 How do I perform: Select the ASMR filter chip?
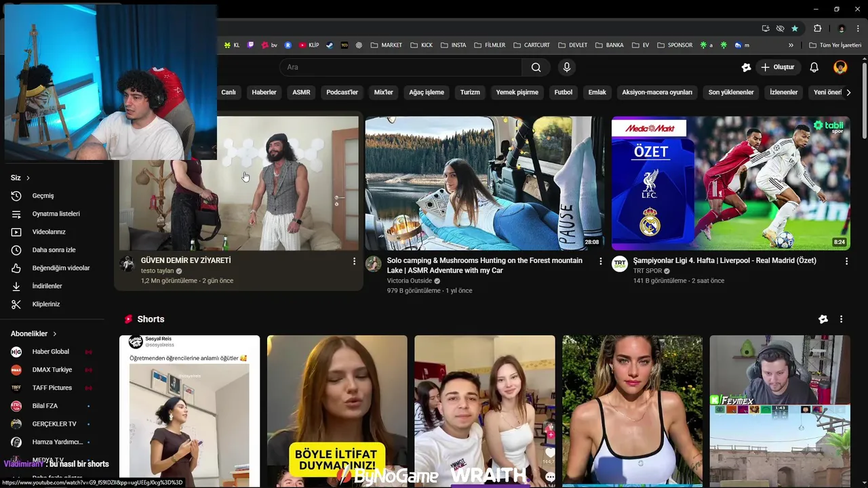(x=301, y=92)
